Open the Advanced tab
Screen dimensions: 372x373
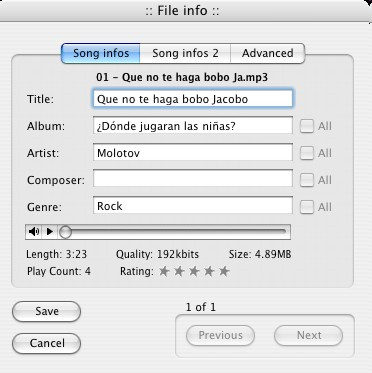pos(268,53)
